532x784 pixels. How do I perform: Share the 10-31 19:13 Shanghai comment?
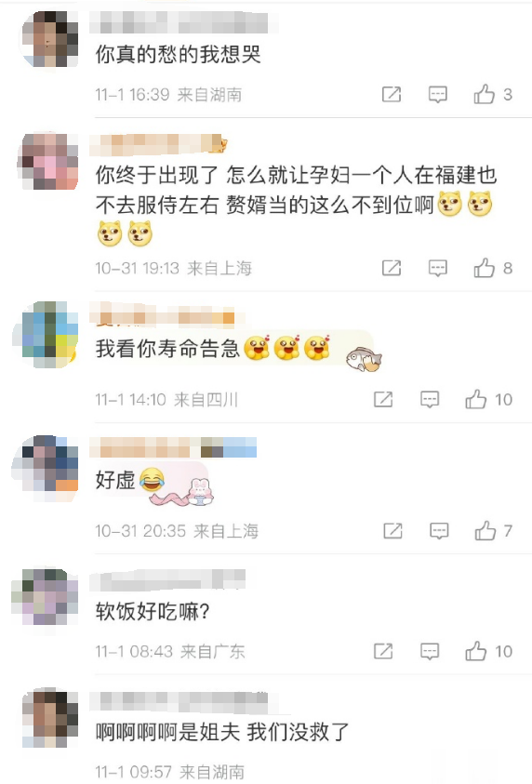click(x=392, y=268)
